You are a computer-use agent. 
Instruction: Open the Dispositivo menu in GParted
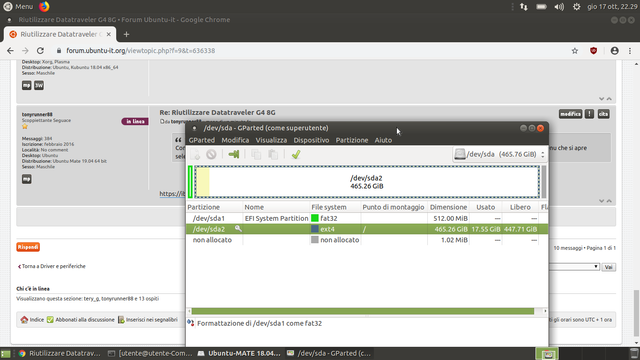pos(311,140)
